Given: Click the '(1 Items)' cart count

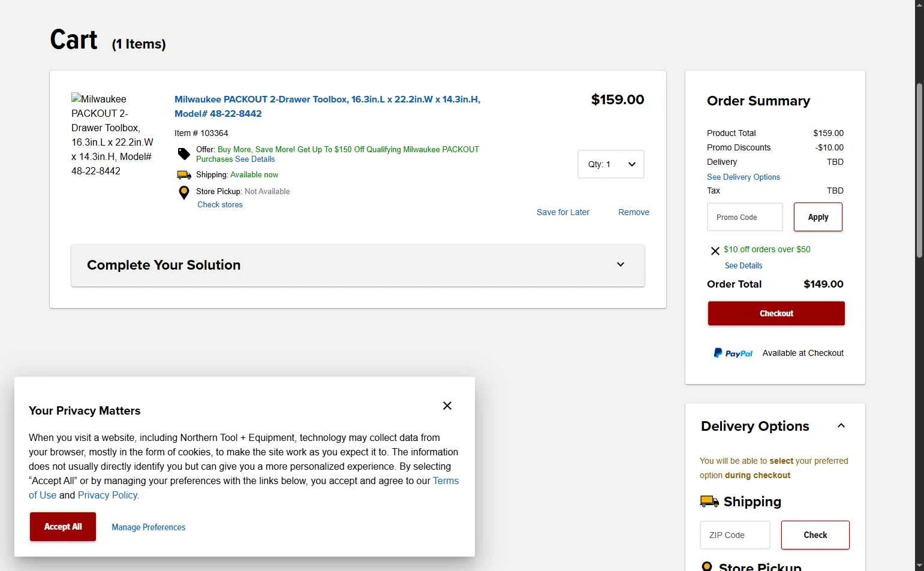Looking at the screenshot, I should pyautogui.click(x=139, y=44).
